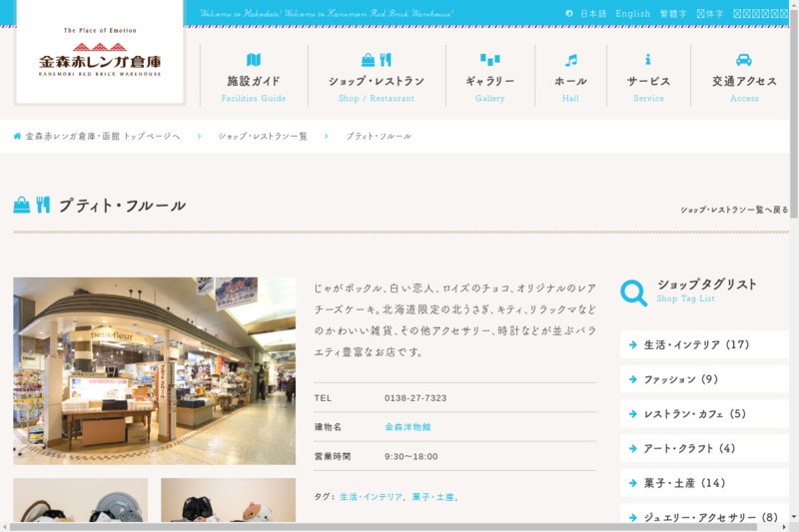Screen dimensions: 799x532
Task: Click the main shop storefront photo
Action: (x=154, y=370)
